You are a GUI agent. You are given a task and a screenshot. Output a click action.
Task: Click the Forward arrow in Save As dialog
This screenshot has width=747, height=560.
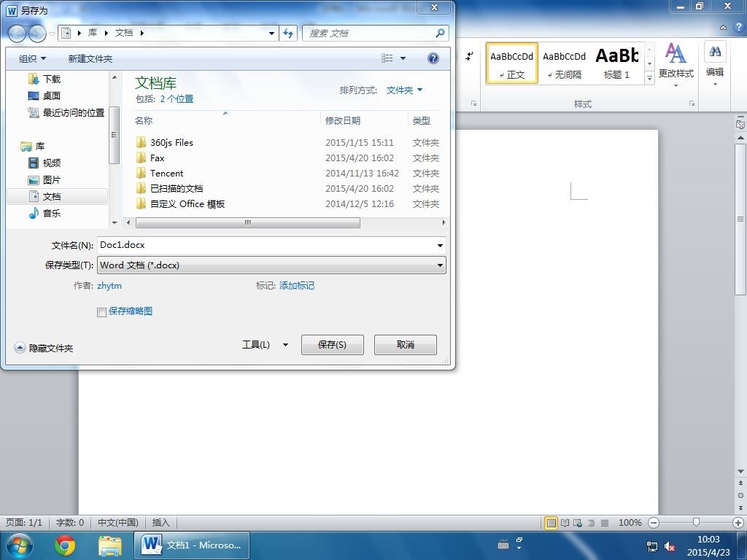38,33
